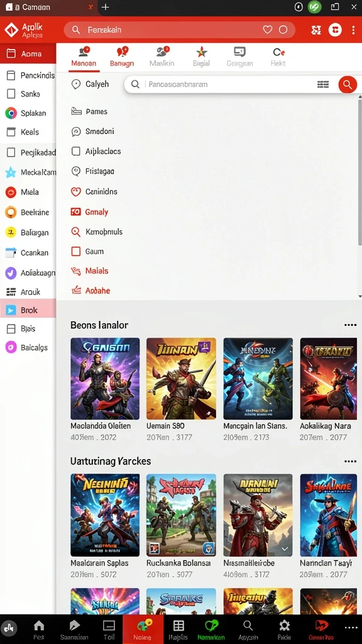Toggle the red Gaum checkbox
Image resolution: width=362 pixels, height=644 pixels.
coord(76,252)
